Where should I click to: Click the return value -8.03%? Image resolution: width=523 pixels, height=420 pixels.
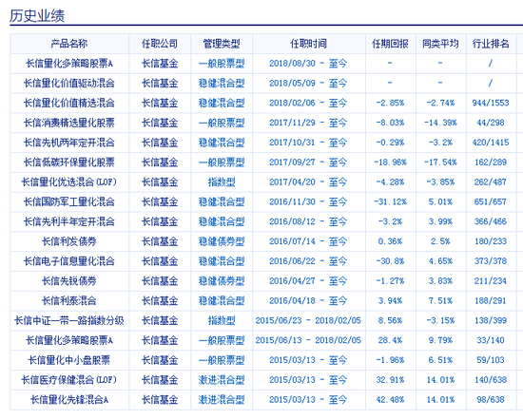click(390, 123)
